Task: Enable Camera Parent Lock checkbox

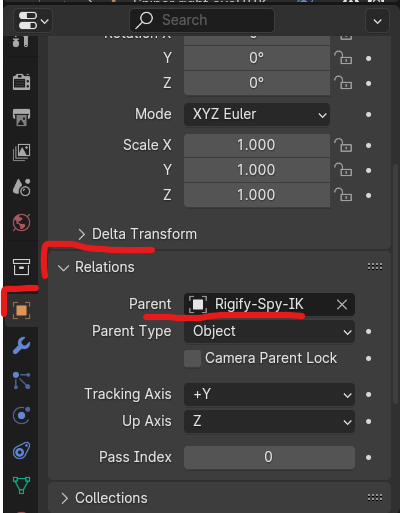Action: (192, 359)
